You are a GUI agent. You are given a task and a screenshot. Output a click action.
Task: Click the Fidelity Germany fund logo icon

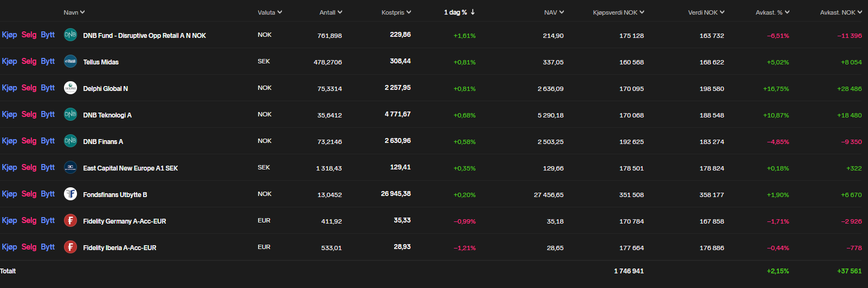click(70, 220)
